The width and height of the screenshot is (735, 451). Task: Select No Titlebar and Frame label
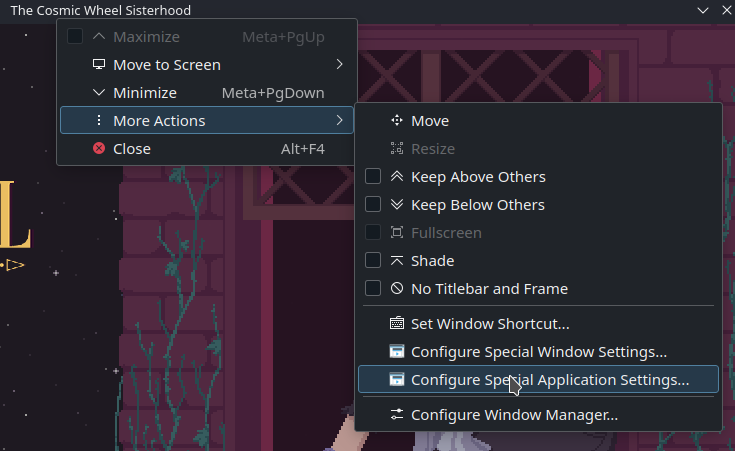pyautogui.click(x=489, y=289)
